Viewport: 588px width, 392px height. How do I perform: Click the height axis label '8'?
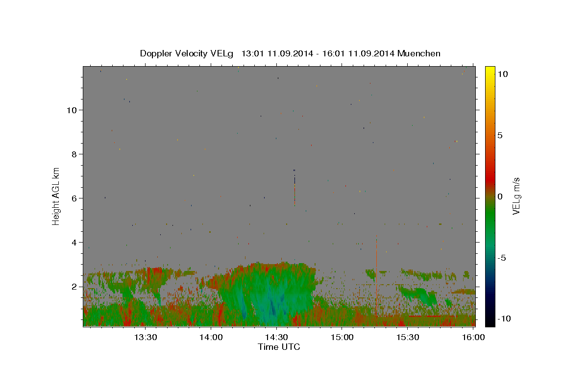tap(75, 154)
